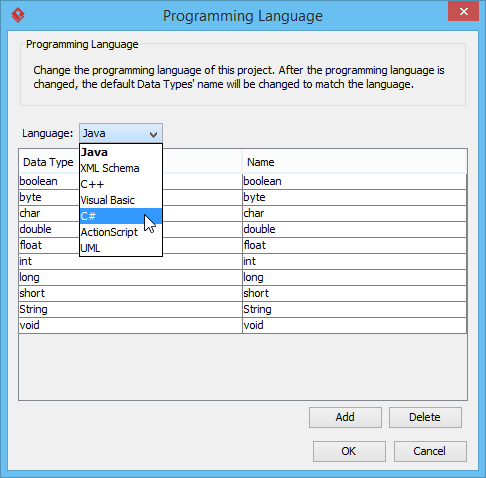Select the double cell in Name column
The width and height of the screenshot is (486, 478).
tap(354, 229)
